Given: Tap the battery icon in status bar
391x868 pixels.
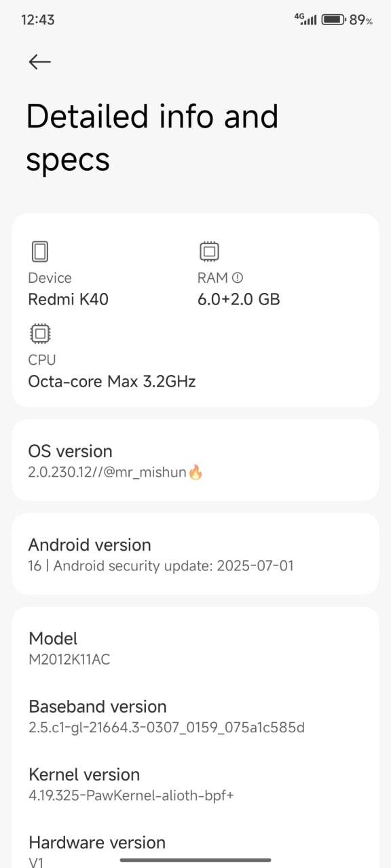Looking at the screenshot, I should pyautogui.click(x=333, y=20).
